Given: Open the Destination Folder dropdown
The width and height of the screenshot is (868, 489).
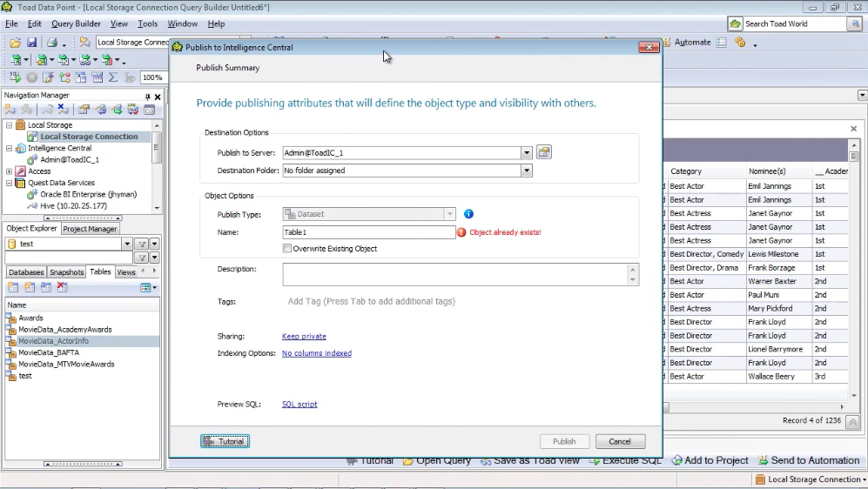Looking at the screenshot, I should pyautogui.click(x=527, y=171).
